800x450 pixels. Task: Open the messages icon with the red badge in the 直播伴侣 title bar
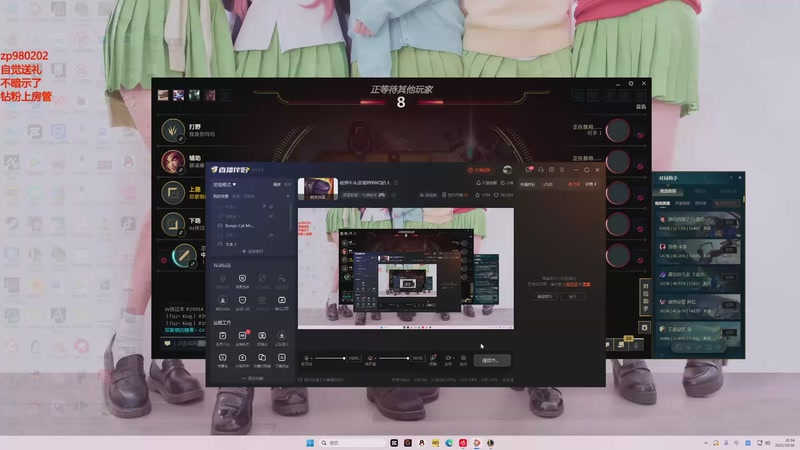[529, 169]
